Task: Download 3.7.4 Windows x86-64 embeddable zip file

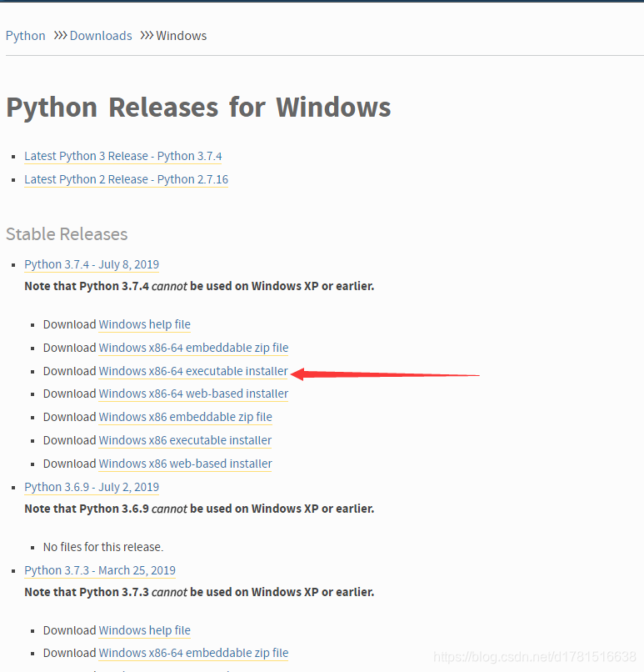Action: point(193,348)
